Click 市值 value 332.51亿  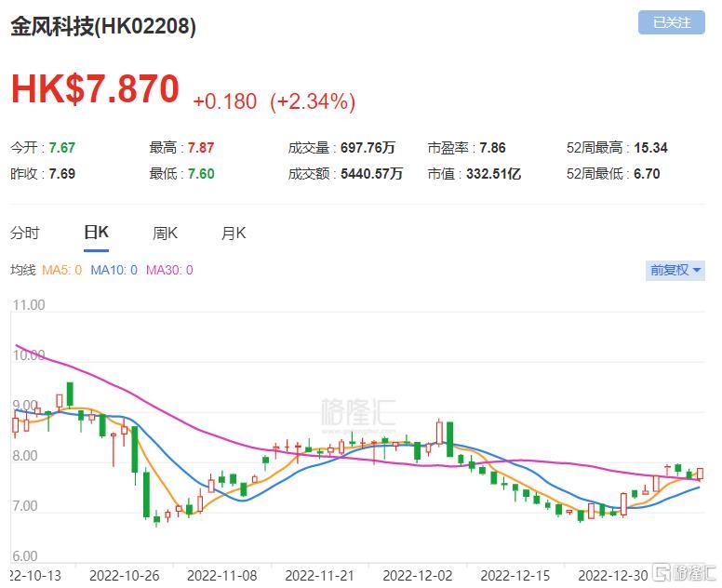tap(494, 174)
